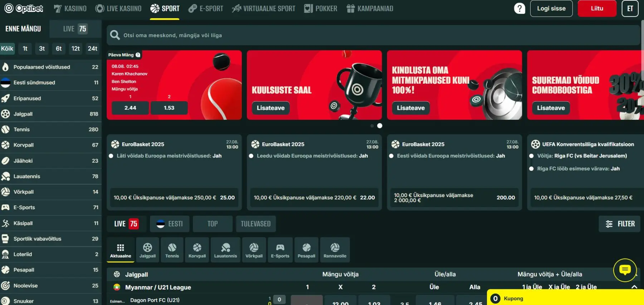The height and width of the screenshot is (305, 644).
Task: Click the Logi sisse button
Action: [x=551, y=9]
